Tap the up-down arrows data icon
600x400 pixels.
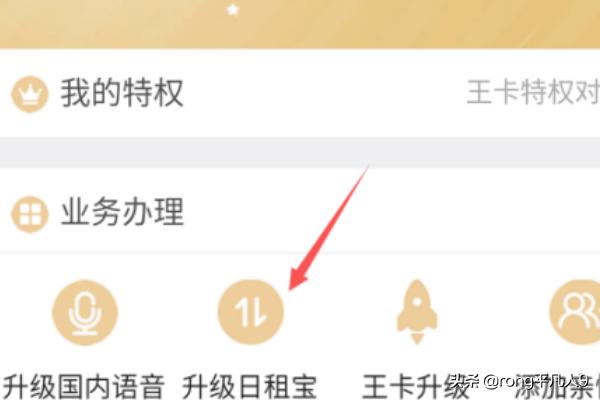[251, 312]
